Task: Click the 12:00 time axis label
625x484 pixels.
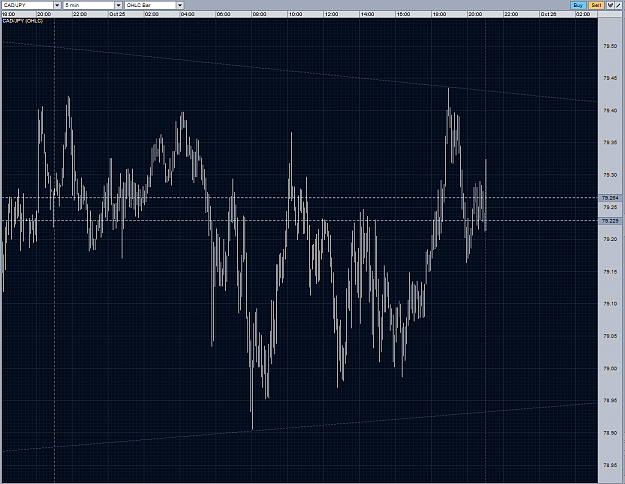Action: pyautogui.click(x=331, y=14)
